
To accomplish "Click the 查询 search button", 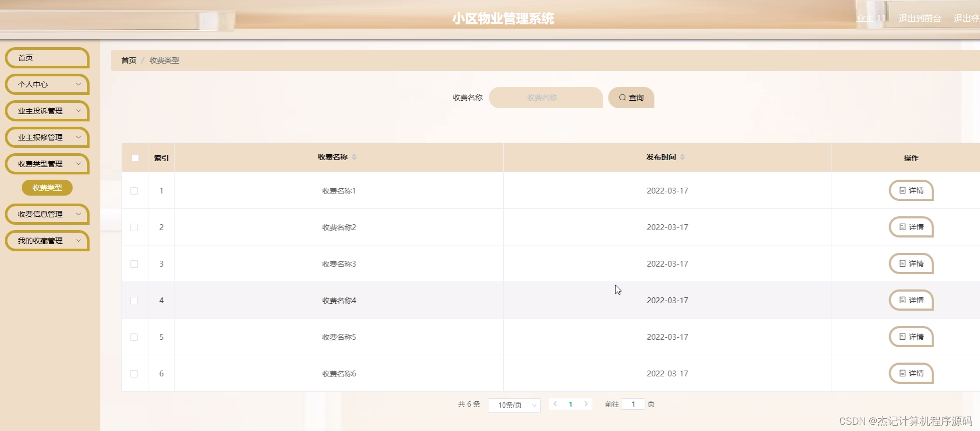I will 631,98.
